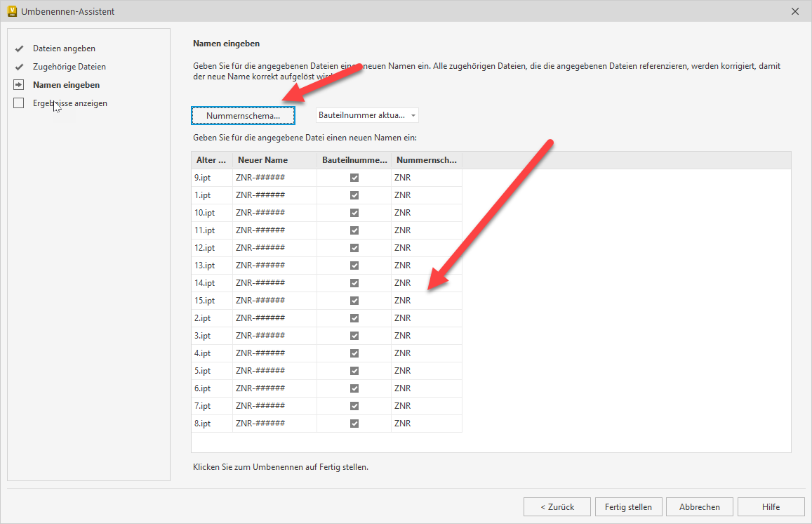Uncheck Bauteilnummer checkbox for 15.ipt row
The width and height of the screenshot is (812, 524).
click(354, 301)
